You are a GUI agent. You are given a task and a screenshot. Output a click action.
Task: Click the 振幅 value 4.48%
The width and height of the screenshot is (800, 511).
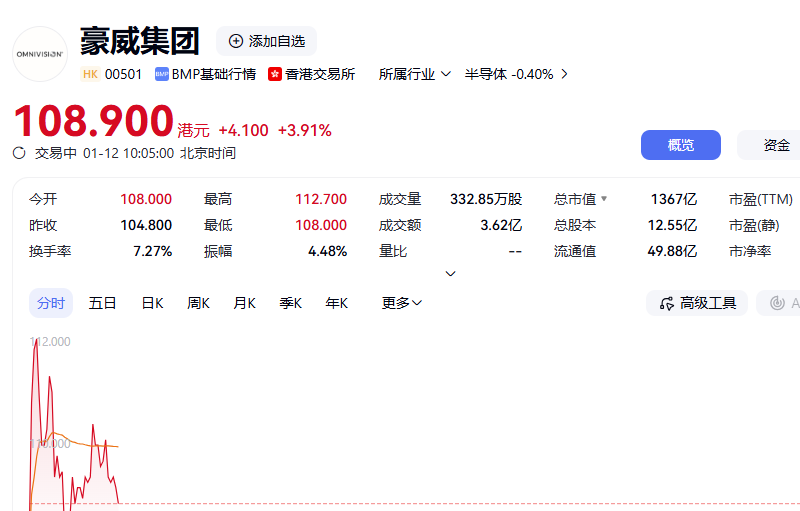coord(328,251)
